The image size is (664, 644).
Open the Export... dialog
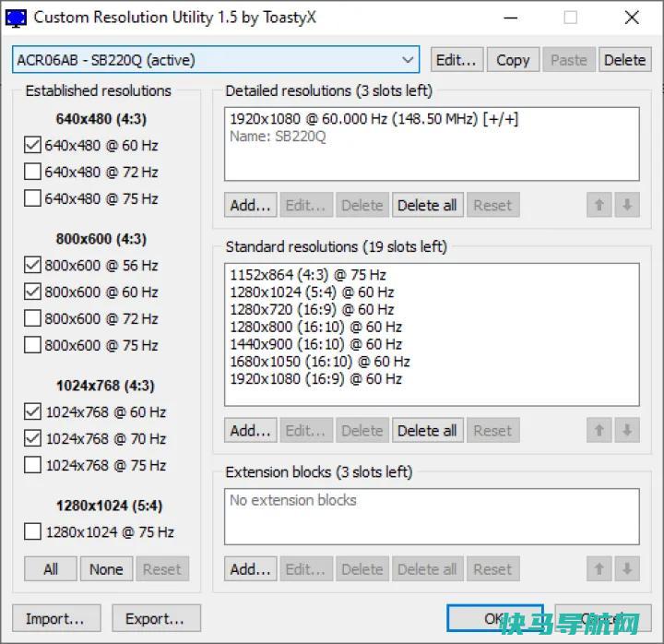pyautogui.click(x=156, y=618)
